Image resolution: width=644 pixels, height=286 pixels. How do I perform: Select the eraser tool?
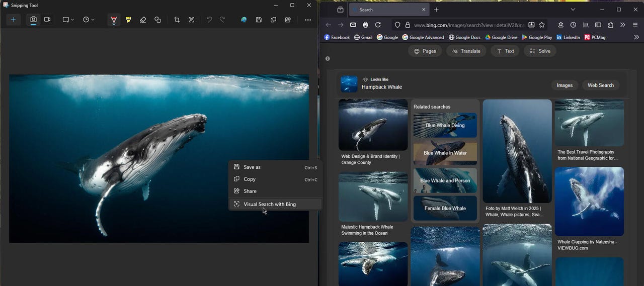pyautogui.click(x=143, y=20)
